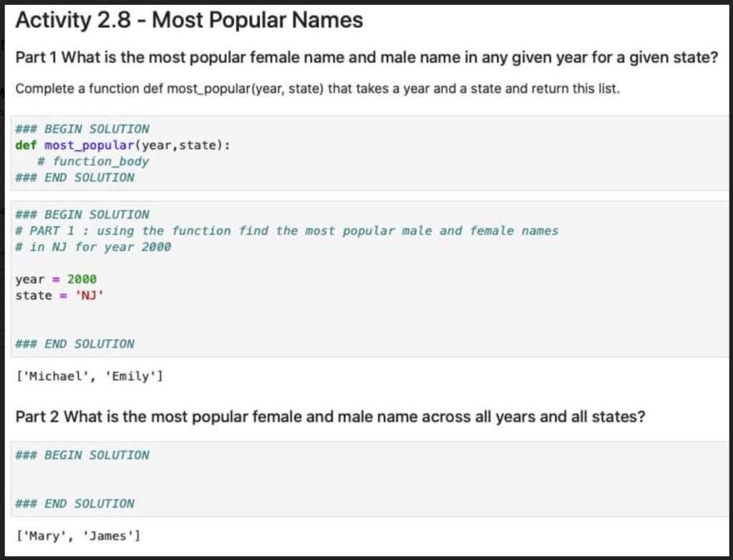Click the '# function_body' comment line

(x=93, y=162)
